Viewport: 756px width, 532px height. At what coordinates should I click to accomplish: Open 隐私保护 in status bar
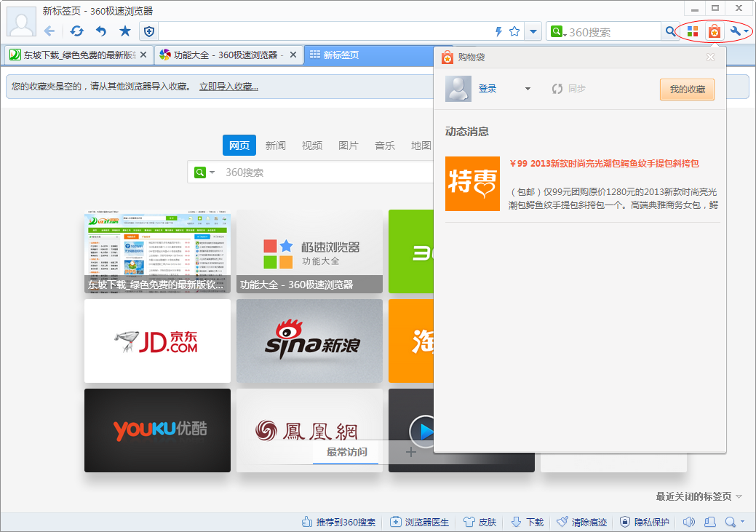645,522
